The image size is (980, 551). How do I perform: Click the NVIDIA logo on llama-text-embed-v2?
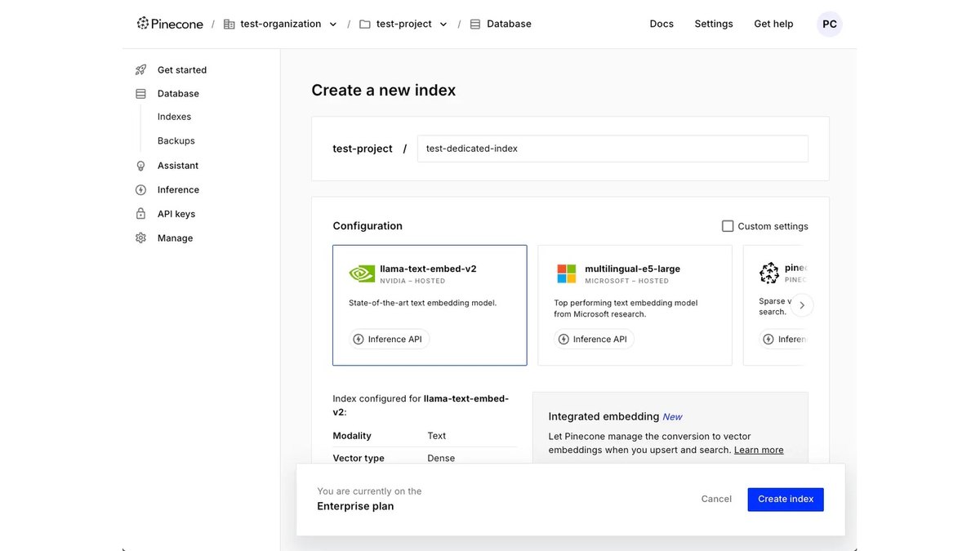[x=362, y=273]
